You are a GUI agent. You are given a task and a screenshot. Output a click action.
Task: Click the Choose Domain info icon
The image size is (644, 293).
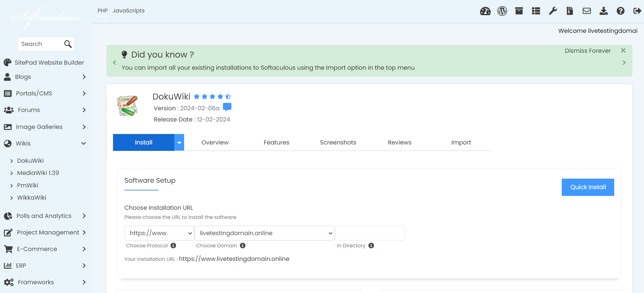[x=243, y=246]
